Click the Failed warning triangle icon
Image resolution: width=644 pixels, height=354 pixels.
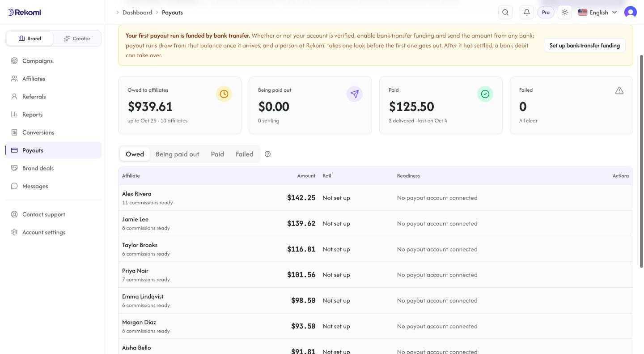(x=619, y=91)
